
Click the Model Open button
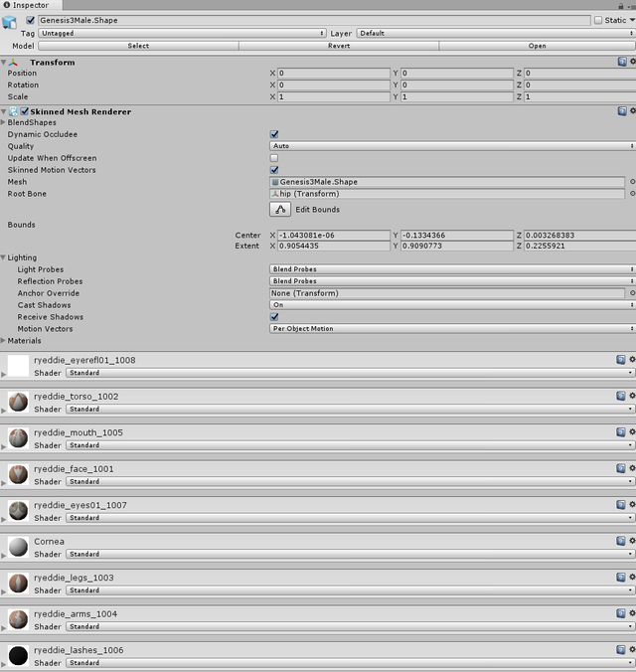[537, 46]
